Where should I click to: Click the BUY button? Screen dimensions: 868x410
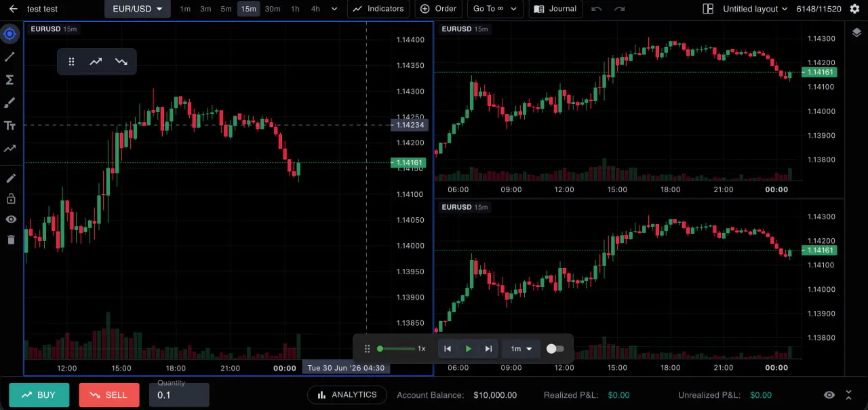tap(39, 395)
